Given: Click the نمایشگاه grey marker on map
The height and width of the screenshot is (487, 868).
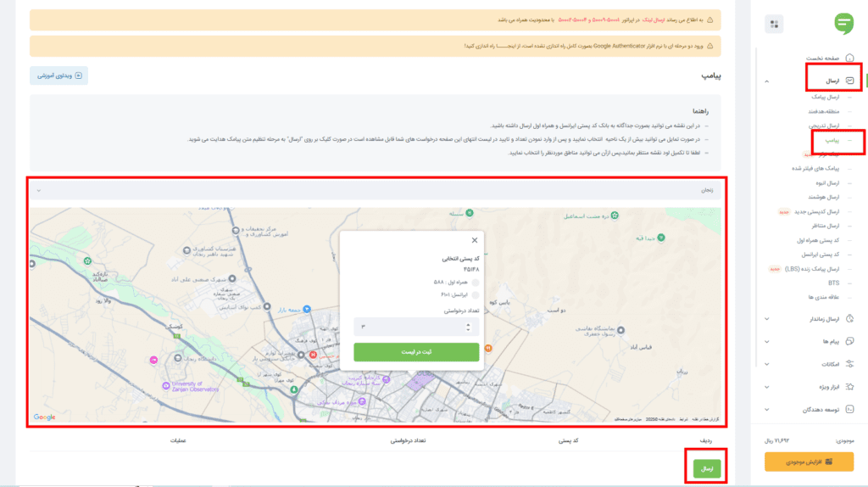Looking at the screenshot, I should coord(621,330).
